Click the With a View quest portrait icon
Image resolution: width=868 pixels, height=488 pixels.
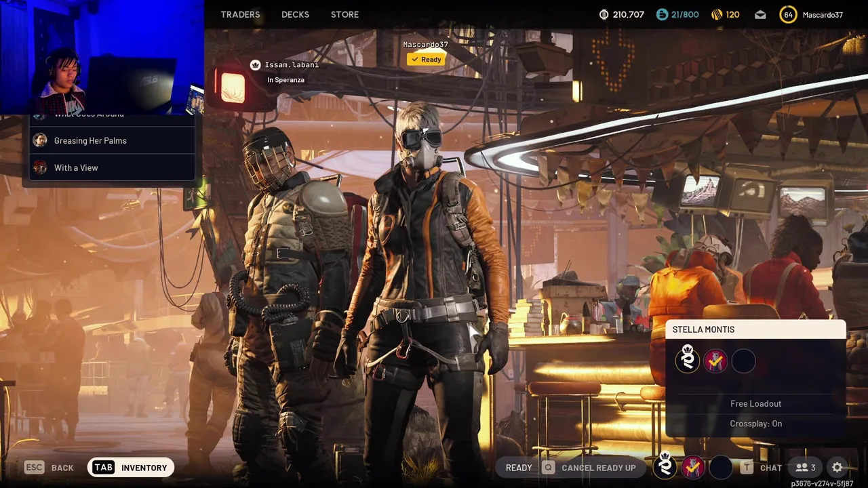pos(40,167)
